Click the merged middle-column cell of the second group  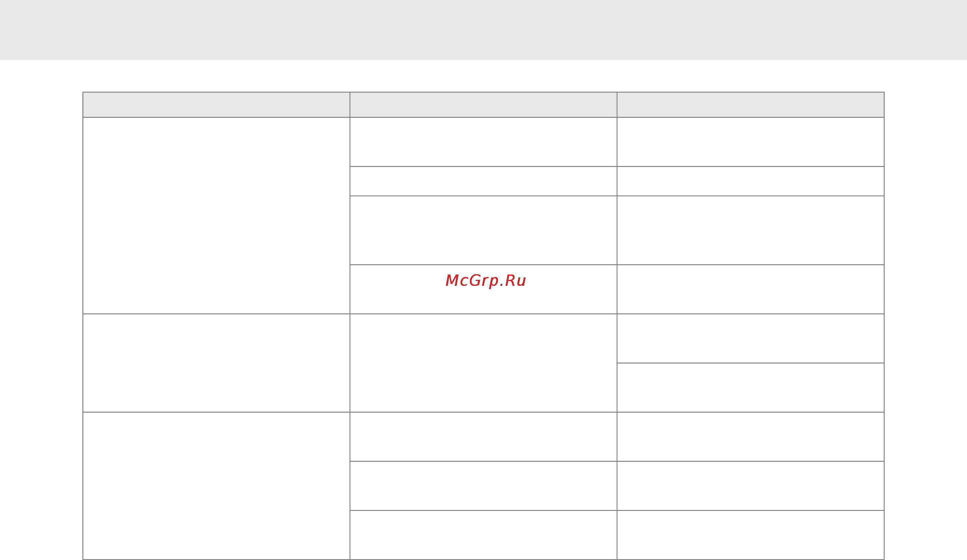483,363
